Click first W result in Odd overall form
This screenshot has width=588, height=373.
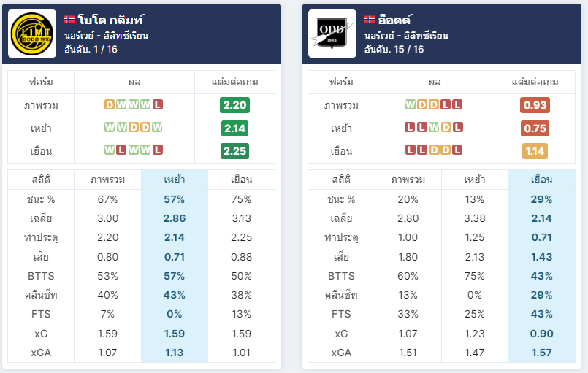pos(411,104)
